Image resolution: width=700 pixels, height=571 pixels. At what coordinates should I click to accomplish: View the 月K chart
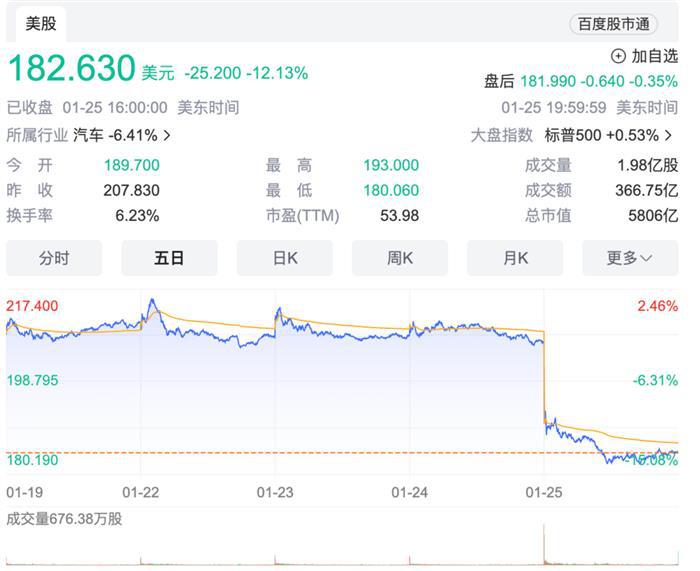pyautogui.click(x=515, y=258)
